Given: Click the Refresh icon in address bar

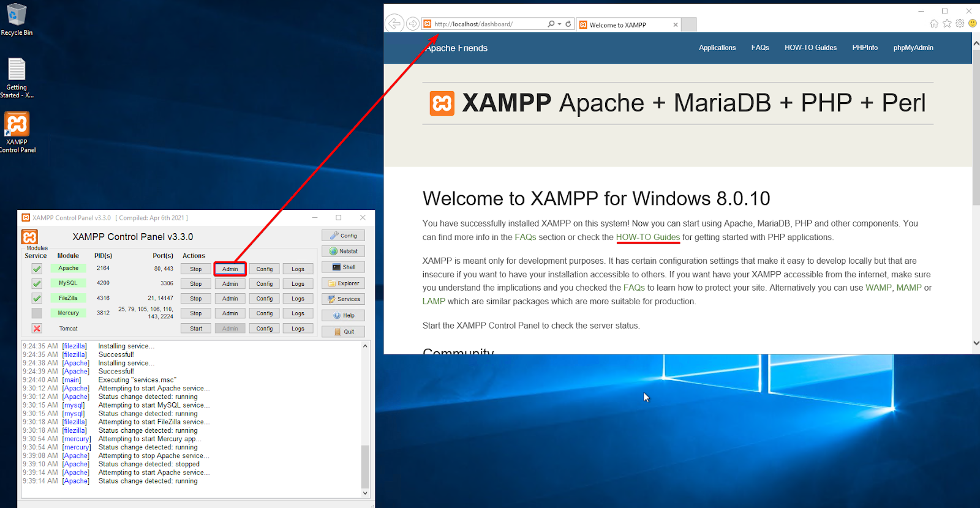Looking at the screenshot, I should coord(568,24).
